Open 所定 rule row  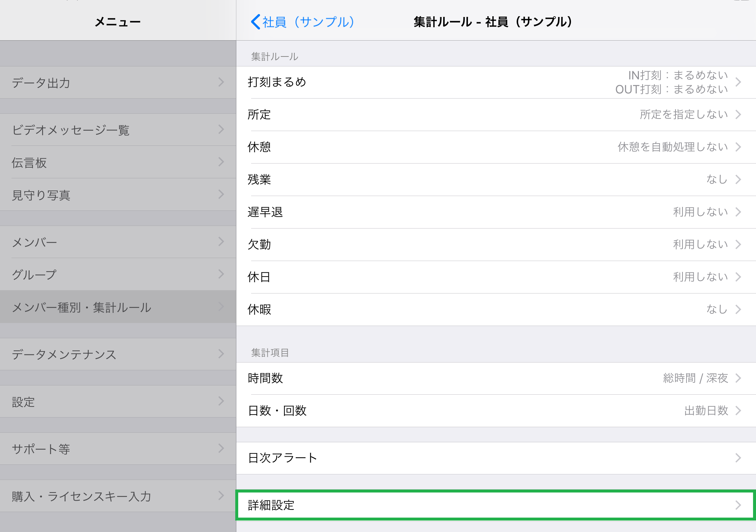coord(496,115)
